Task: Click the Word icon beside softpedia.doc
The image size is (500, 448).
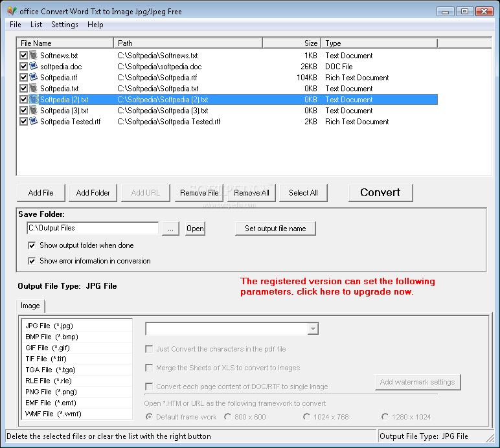Action: [x=34, y=66]
